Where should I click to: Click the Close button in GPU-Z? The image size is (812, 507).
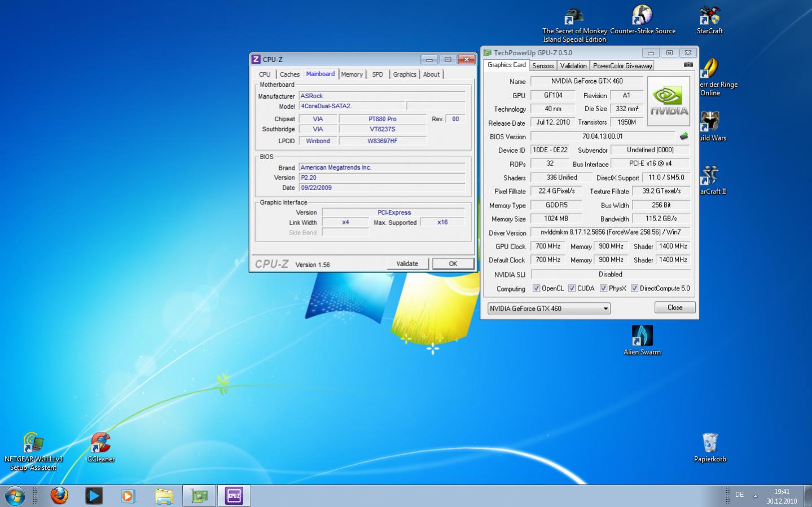click(674, 307)
